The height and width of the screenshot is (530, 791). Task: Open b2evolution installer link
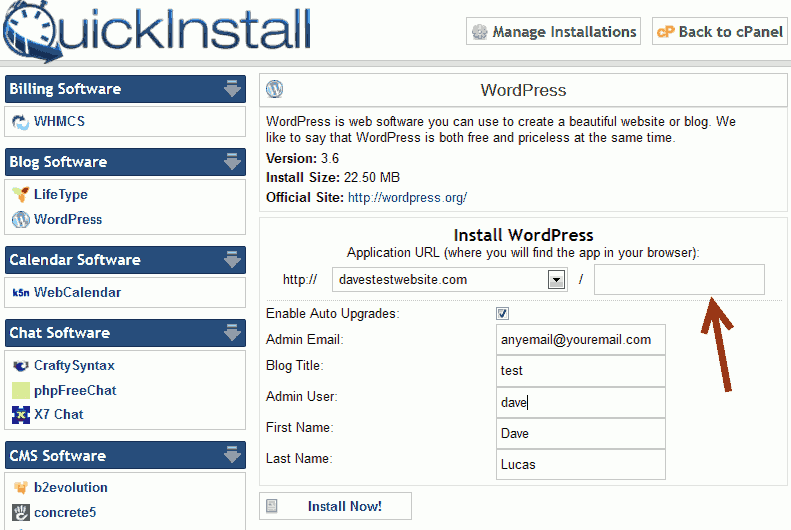tap(71, 488)
